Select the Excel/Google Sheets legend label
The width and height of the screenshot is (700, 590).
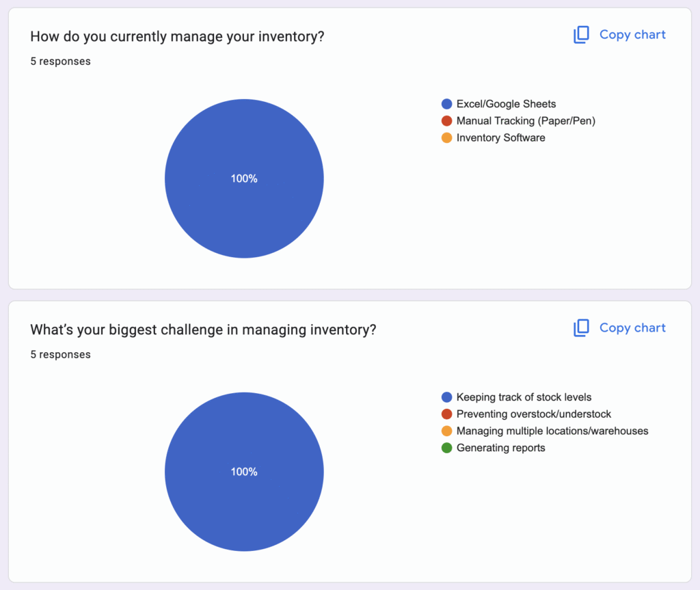[x=506, y=104]
